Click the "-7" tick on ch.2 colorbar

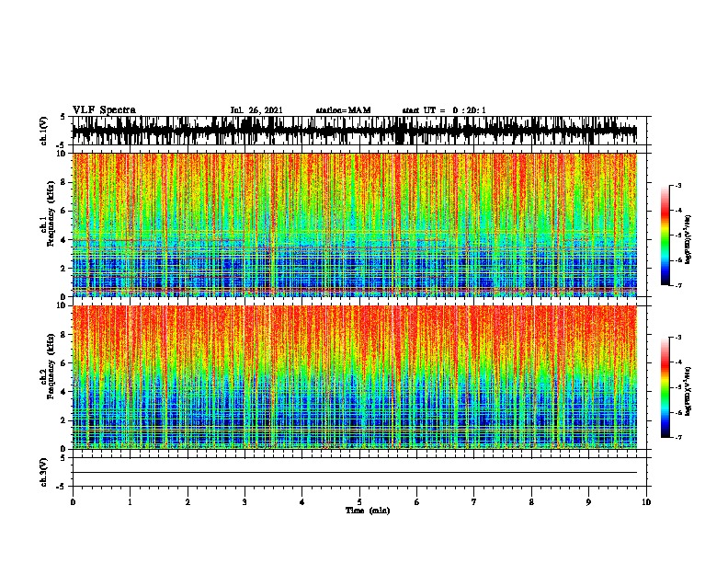coord(677,438)
